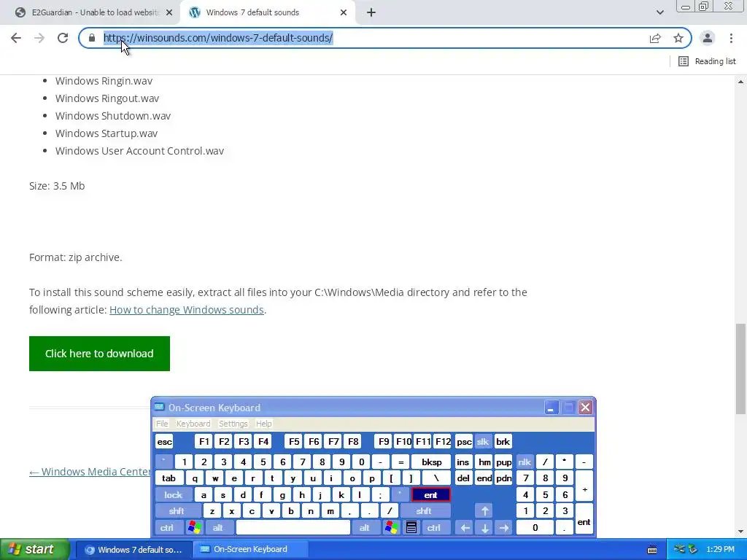The height and width of the screenshot is (560, 747).
Task: Bookmark this page with the star
Action: click(678, 38)
